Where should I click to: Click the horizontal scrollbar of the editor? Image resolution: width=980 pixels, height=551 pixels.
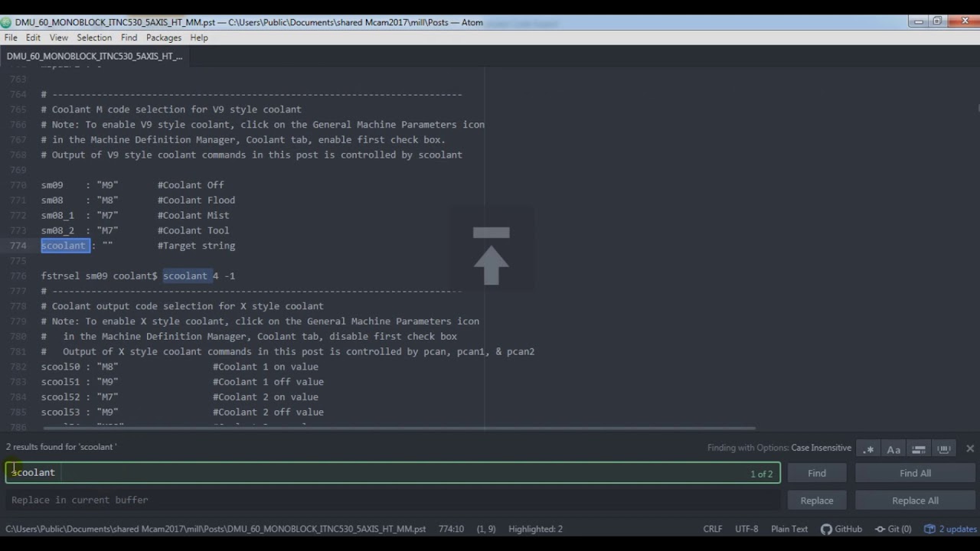pyautogui.click(x=398, y=429)
